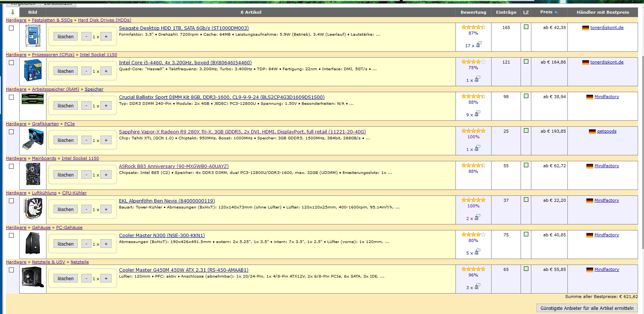Viewport: 644px width, 314px height.
Task: Open user comments icon for Sapphire Radeon R9
Action: click(x=477, y=148)
